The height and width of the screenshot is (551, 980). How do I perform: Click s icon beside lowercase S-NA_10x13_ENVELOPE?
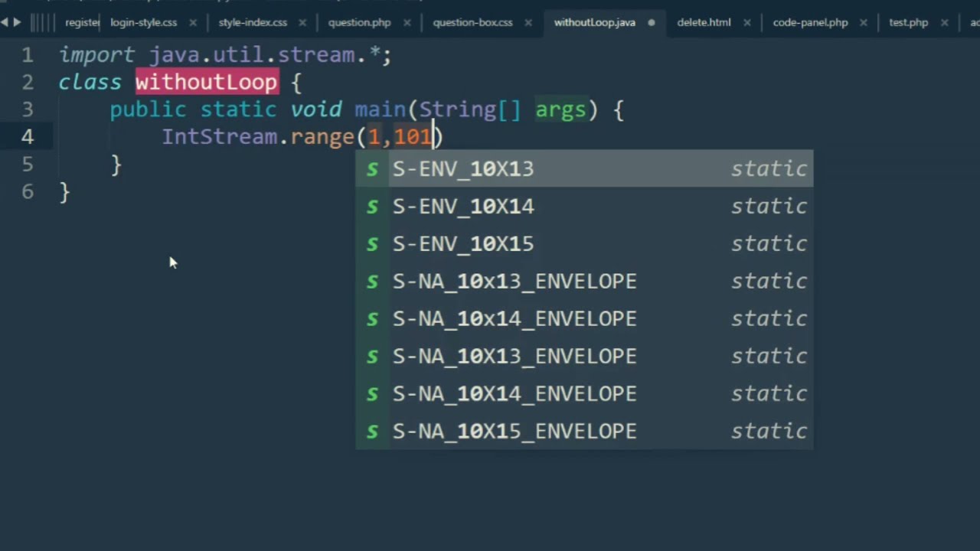372,282
